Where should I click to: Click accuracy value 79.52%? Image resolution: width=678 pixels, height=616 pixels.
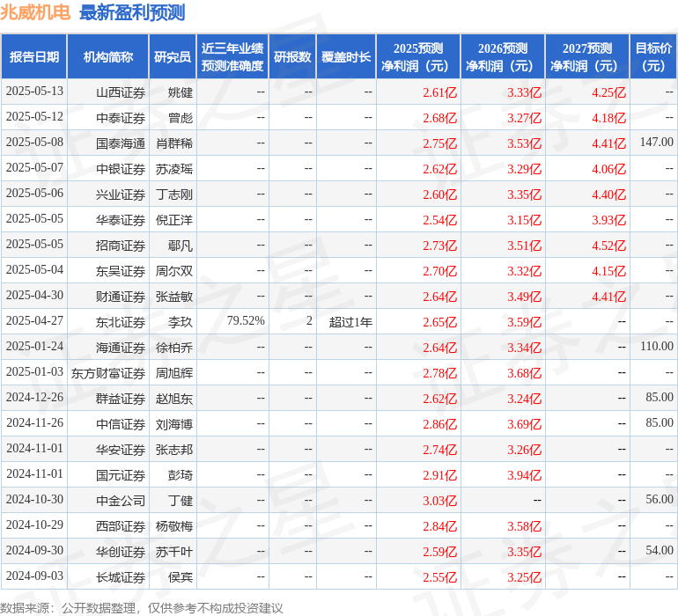[x=246, y=320]
